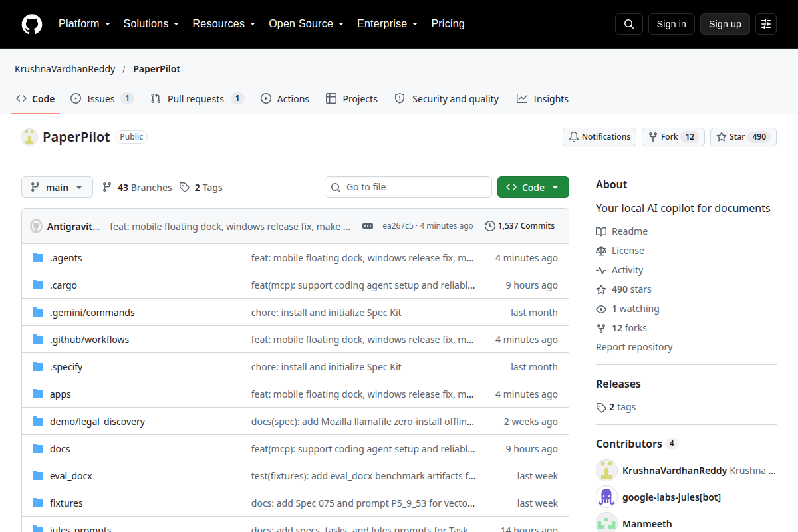798x532 pixels.
Task: Click the Notifications button
Action: tap(599, 137)
